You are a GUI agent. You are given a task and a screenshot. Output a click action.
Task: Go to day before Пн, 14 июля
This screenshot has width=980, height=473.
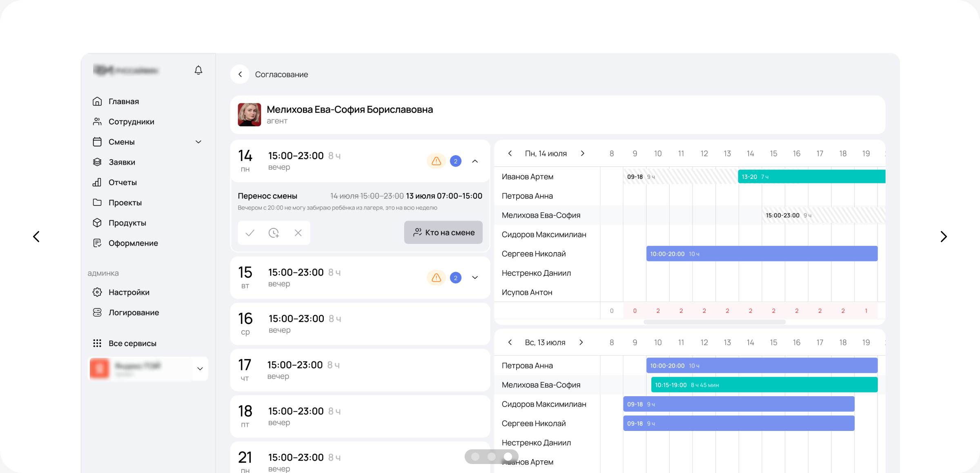point(510,154)
